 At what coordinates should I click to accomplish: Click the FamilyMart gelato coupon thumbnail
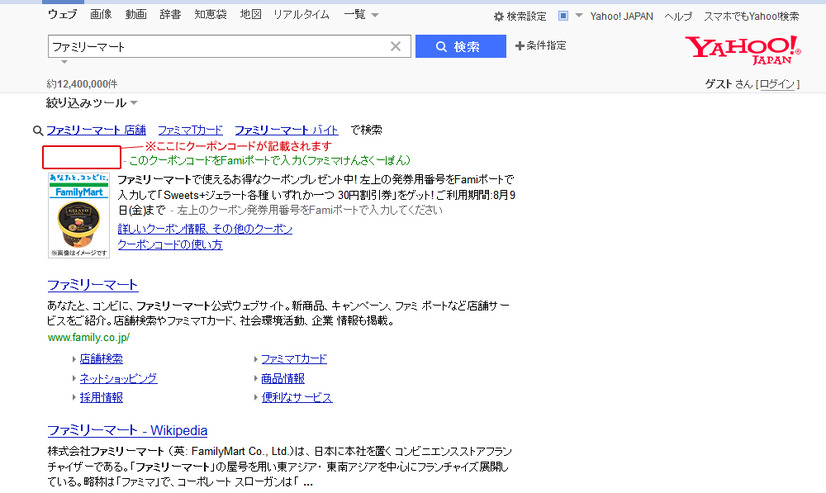[79, 215]
